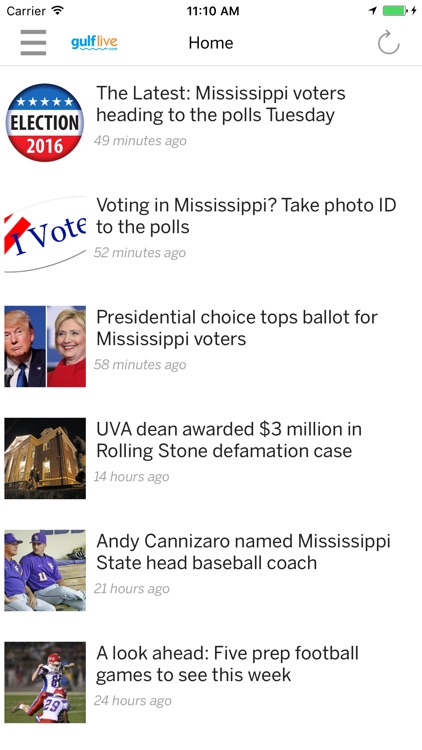Screen dimensions: 422x750
Task: Open Andy Cannizaro head baseball coach story
Action: (243, 551)
